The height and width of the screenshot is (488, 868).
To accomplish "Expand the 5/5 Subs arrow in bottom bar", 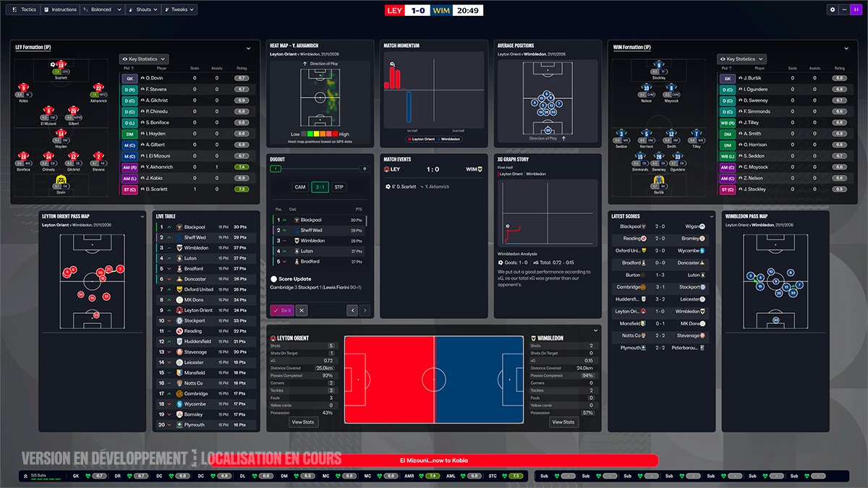I will 25,476.
